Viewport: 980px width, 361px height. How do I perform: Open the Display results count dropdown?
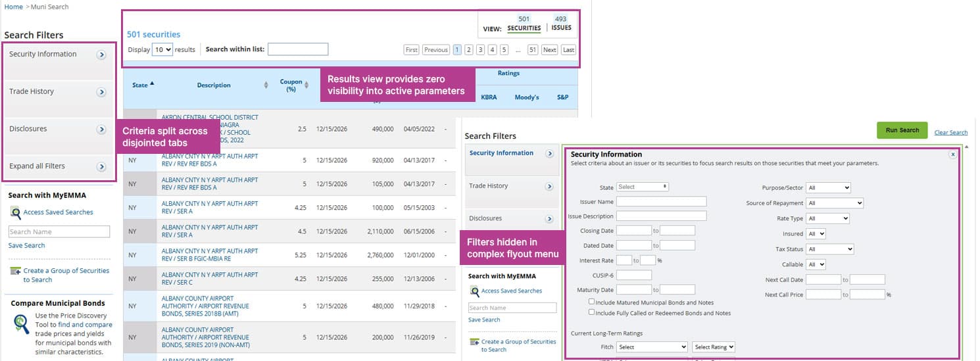[x=162, y=49]
